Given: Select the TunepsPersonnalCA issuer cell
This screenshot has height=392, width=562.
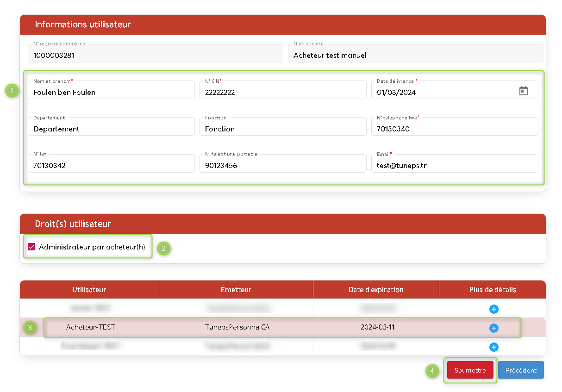Looking at the screenshot, I should pyautogui.click(x=237, y=327).
